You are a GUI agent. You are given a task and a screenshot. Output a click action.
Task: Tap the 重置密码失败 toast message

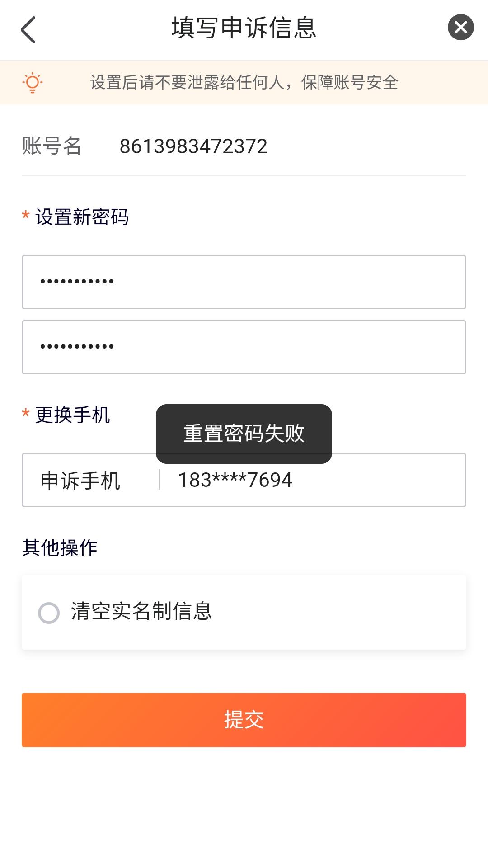(244, 434)
